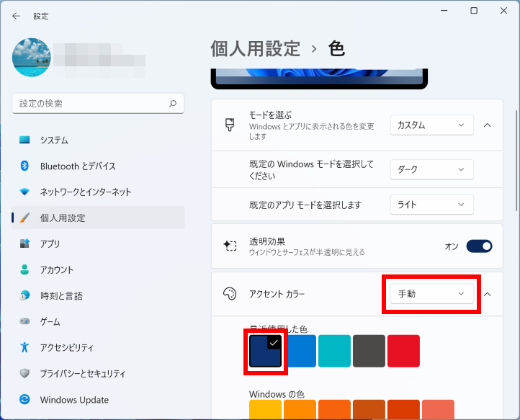Click the privacy shield icon

click(x=24, y=373)
